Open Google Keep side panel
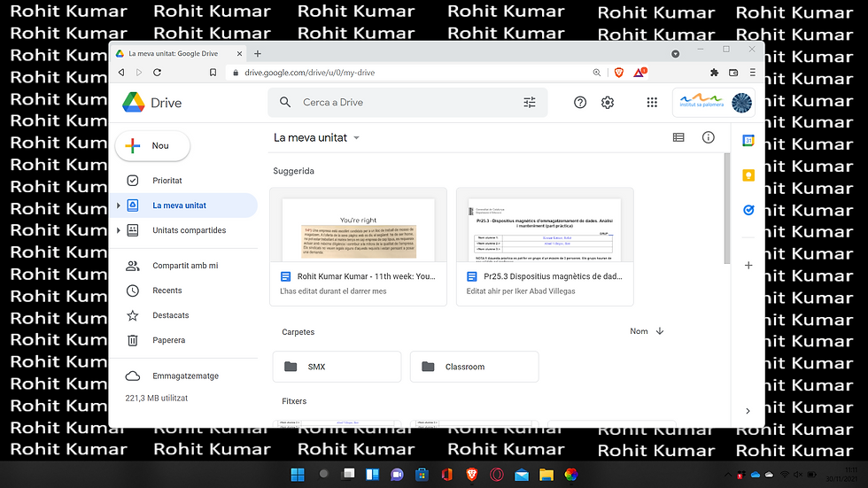The image size is (868, 488). [748, 175]
